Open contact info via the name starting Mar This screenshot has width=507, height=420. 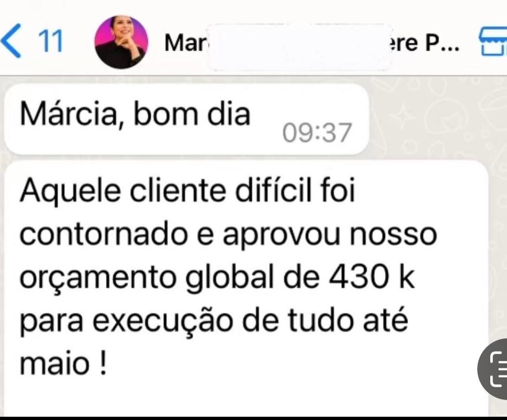186,43
